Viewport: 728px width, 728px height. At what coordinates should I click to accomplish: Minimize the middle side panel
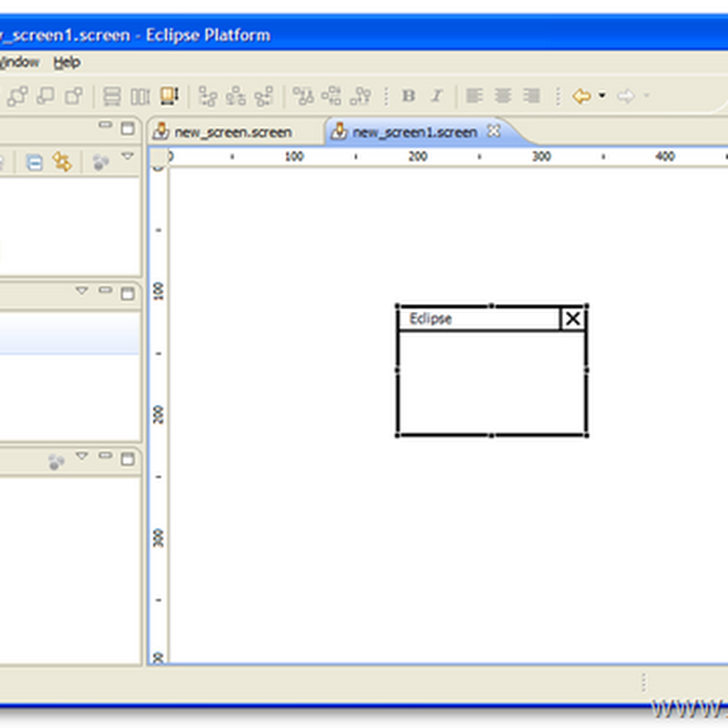click(103, 290)
